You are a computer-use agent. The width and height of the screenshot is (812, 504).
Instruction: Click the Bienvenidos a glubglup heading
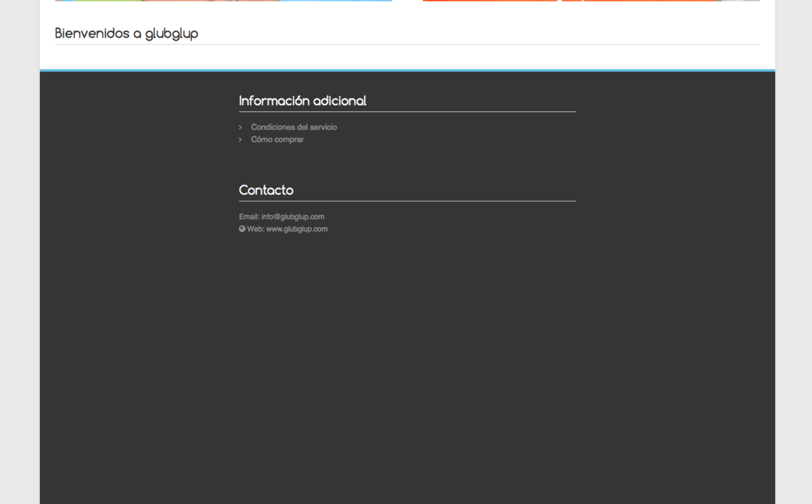pyautogui.click(x=126, y=34)
